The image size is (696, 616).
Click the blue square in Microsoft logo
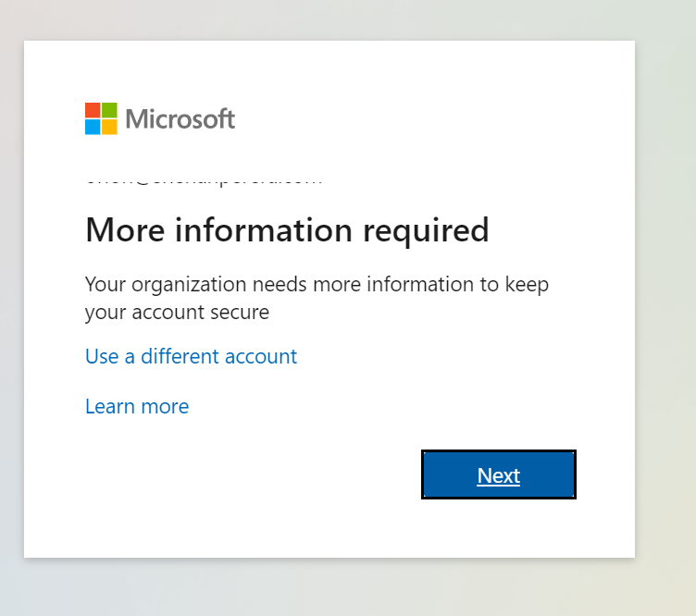click(93, 128)
